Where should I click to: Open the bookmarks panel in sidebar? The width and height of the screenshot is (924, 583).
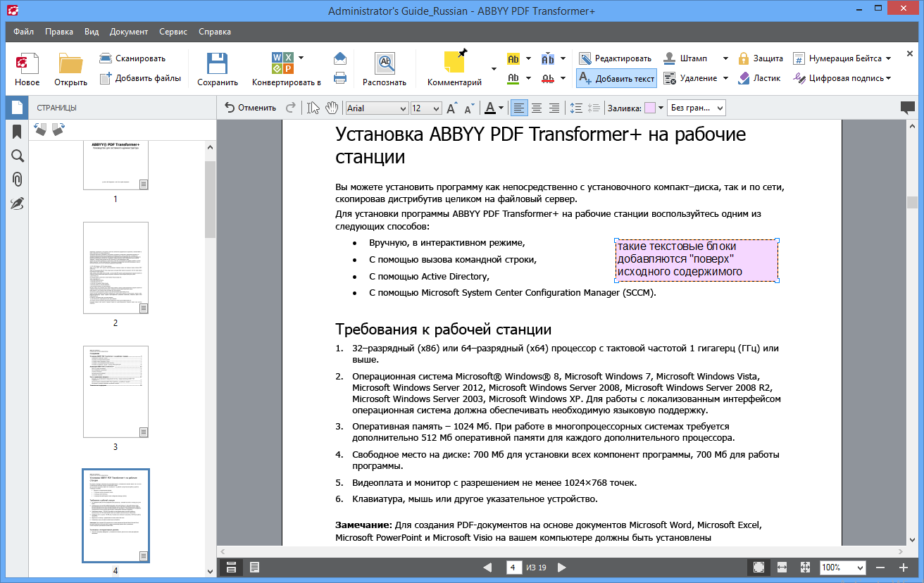coord(17,132)
